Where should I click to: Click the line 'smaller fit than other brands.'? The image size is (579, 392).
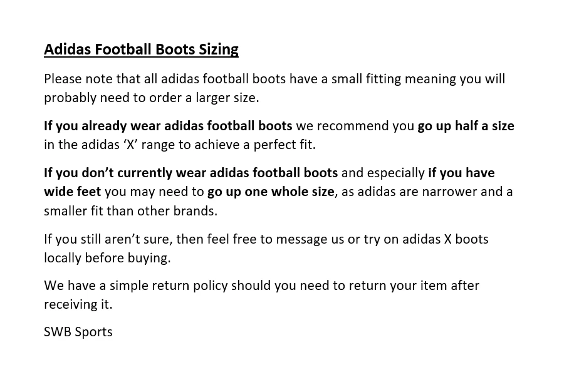pyautogui.click(x=130, y=211)
